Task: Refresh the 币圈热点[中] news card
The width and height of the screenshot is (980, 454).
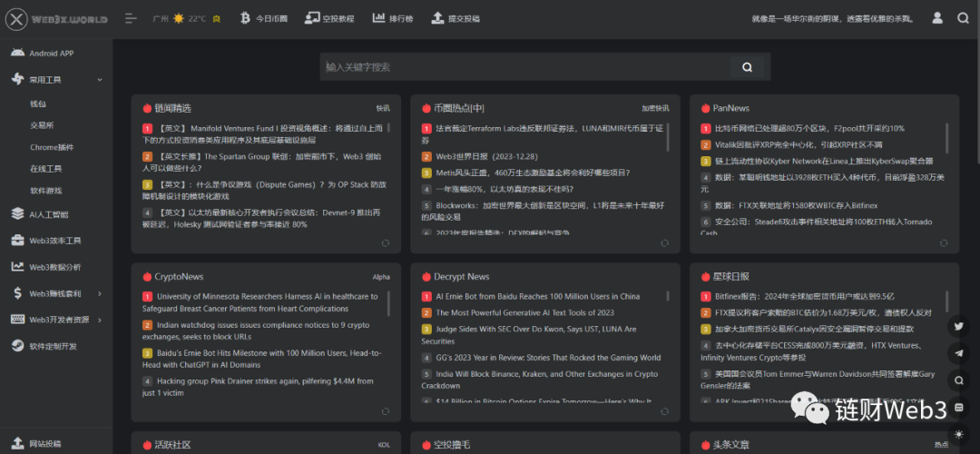Action: (x=664, y=242)
